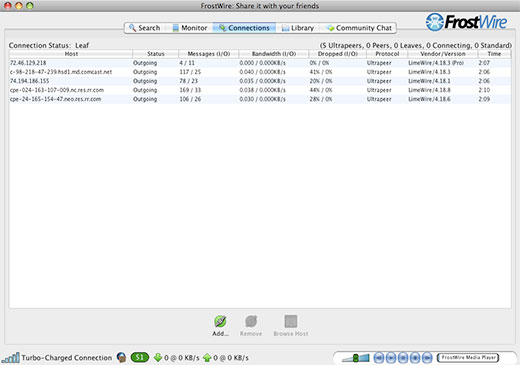Go to the Library tab
Viewport: 520px width, 365px height.
click(x=298, y=28)
